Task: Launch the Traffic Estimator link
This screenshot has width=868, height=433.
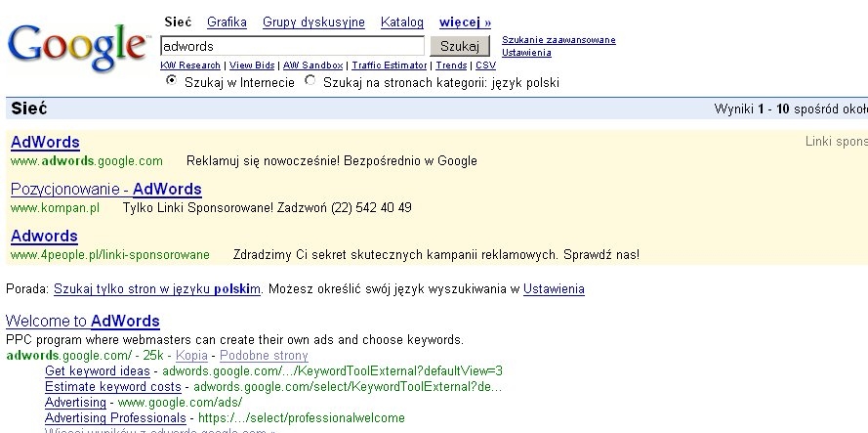Action: pyautogui.click(x=390, y=65)
